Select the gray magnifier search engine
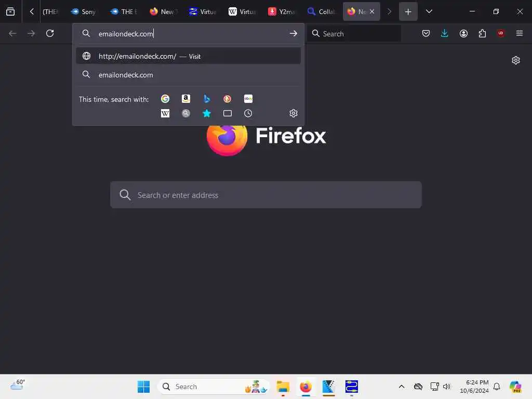Viewport: 532px width, 399px height. point(186,113)
